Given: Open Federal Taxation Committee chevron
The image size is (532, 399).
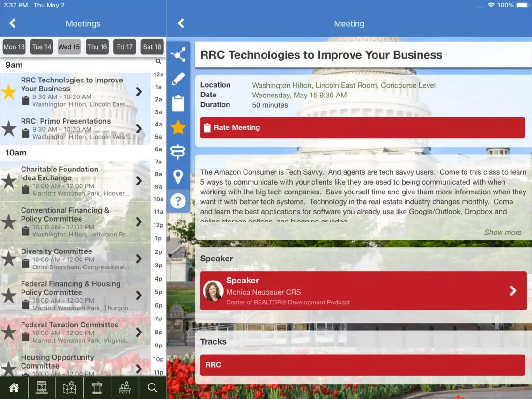Looking at the screenshot, I should pos(139,332).
